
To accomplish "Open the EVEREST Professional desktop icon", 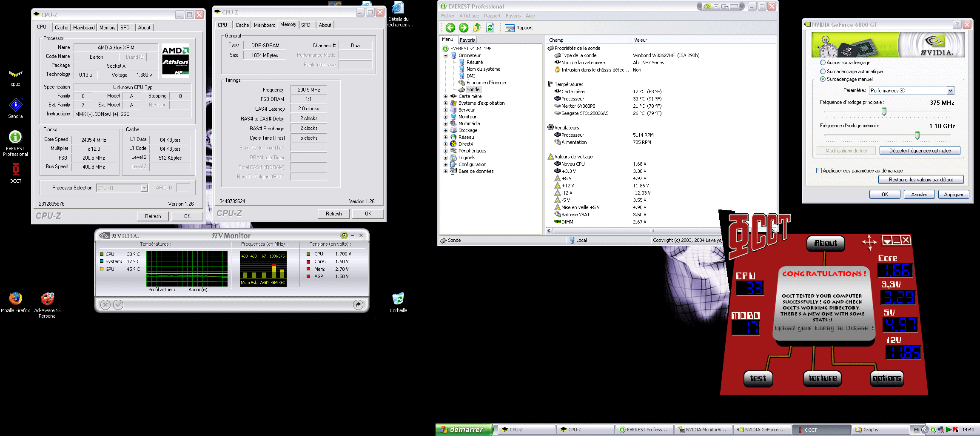I will 15,137.
